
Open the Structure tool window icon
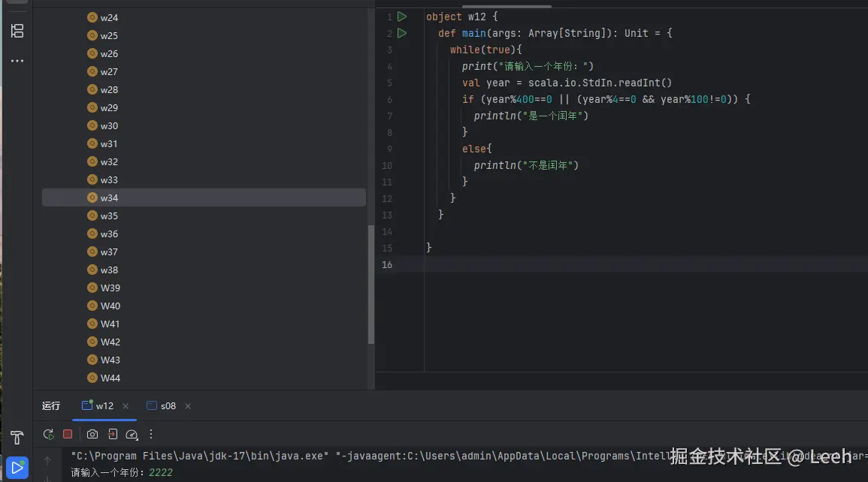17,31
